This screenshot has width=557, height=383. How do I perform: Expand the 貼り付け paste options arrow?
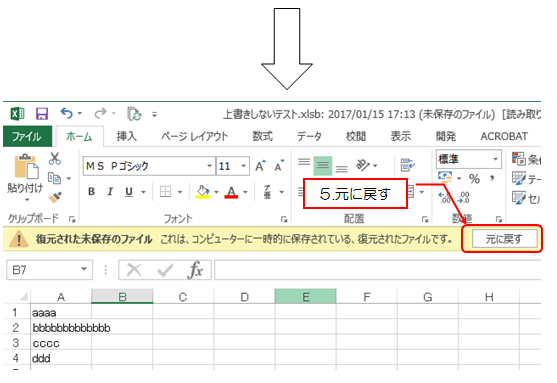(x=27, y=200)
